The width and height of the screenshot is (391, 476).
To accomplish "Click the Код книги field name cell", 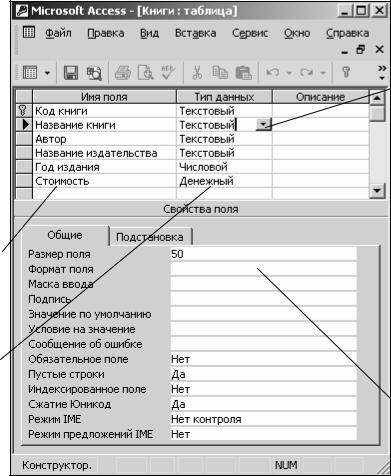I will point(104,111).
